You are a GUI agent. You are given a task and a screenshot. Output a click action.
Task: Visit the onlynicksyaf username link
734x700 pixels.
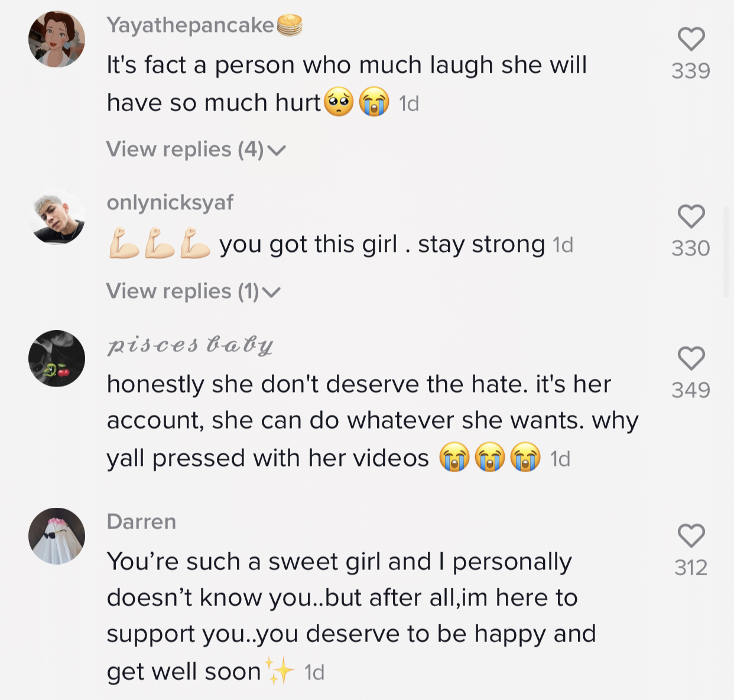[x=170, y=202]
